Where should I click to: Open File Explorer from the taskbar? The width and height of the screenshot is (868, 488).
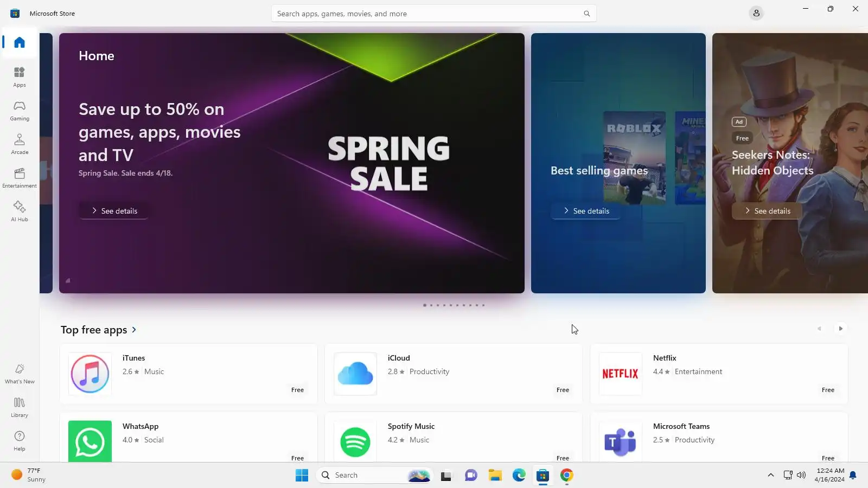(495, 476)
